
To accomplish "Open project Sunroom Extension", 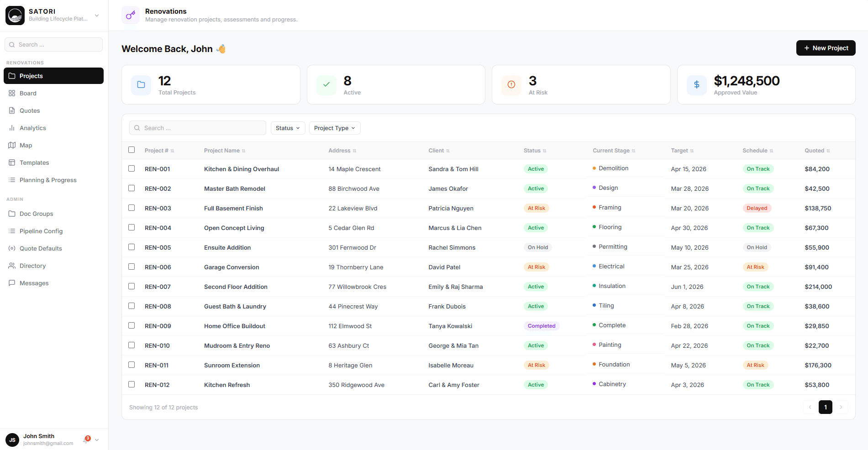I will click(232, 365).
